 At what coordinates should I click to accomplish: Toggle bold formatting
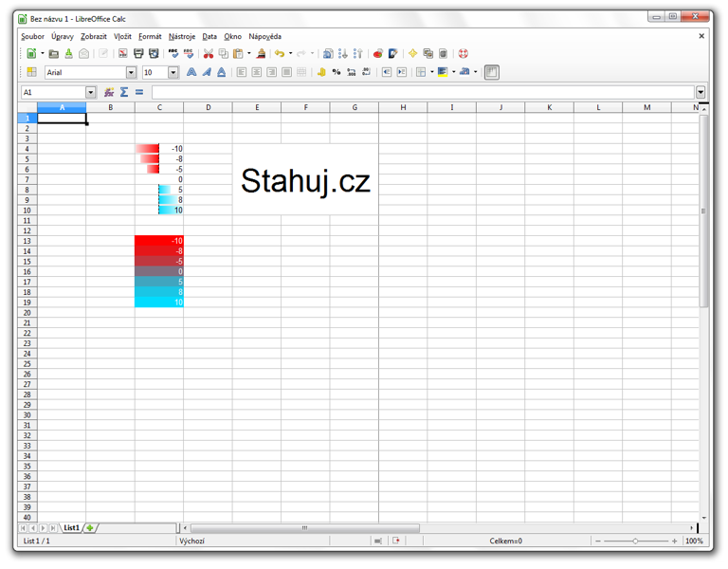tap(191, 72)
